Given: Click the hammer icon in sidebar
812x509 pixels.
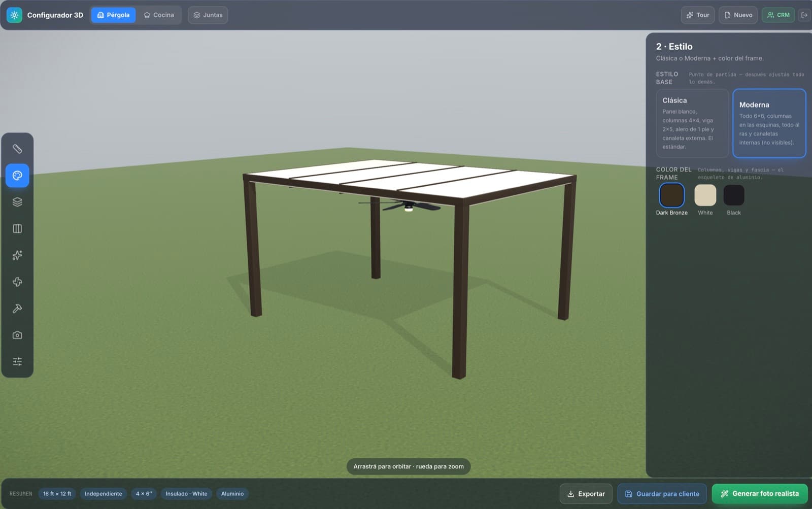Looking at the screenshot, I should 17,308.
